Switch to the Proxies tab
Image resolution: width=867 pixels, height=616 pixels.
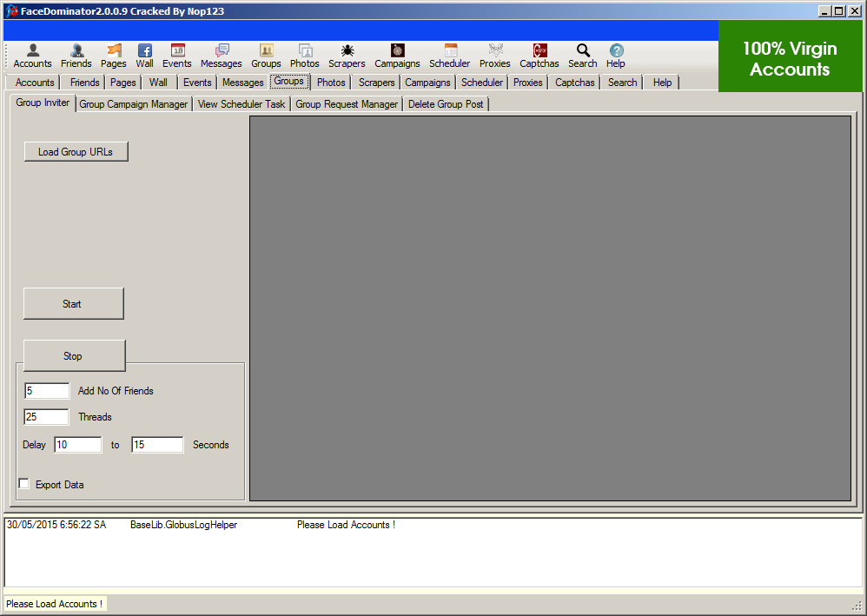(x=528, y=83)
